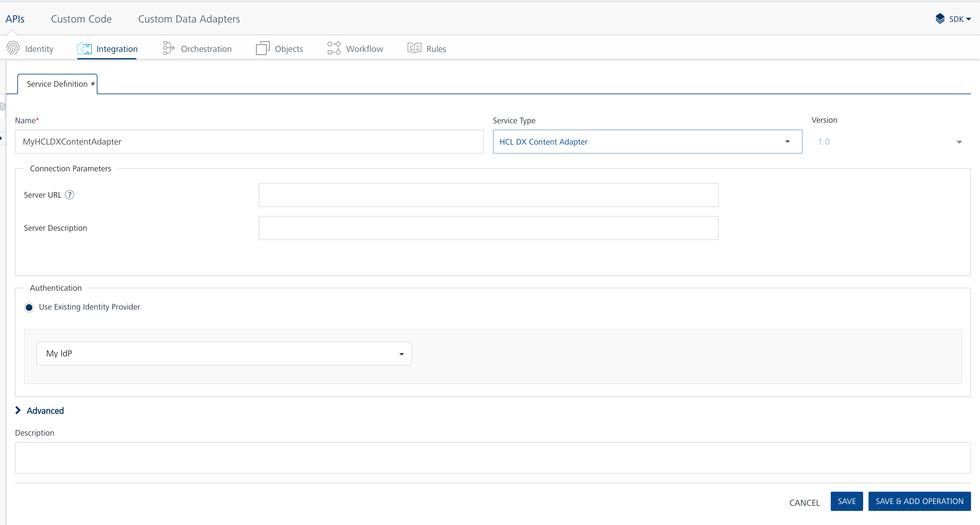Switch to the Custom Code section
This screenshot has width=980, height=525.
pyautogui.click(x=81, y=18)
